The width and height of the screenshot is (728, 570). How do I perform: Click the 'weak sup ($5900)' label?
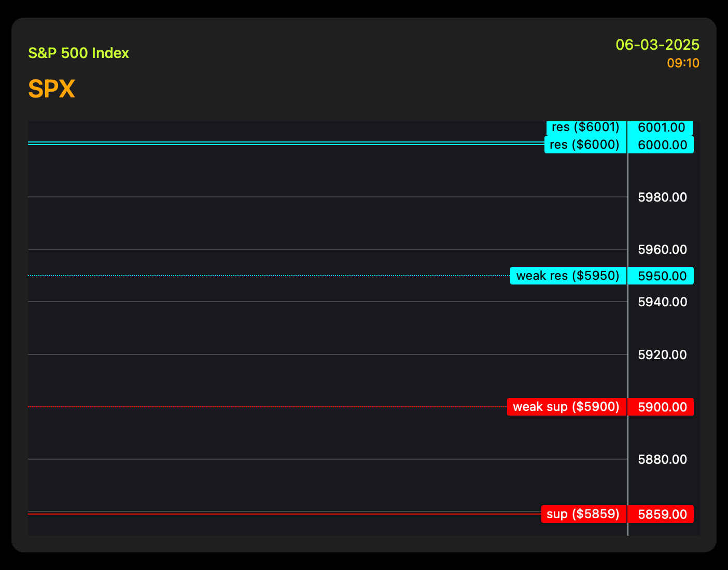click(567, 407)
